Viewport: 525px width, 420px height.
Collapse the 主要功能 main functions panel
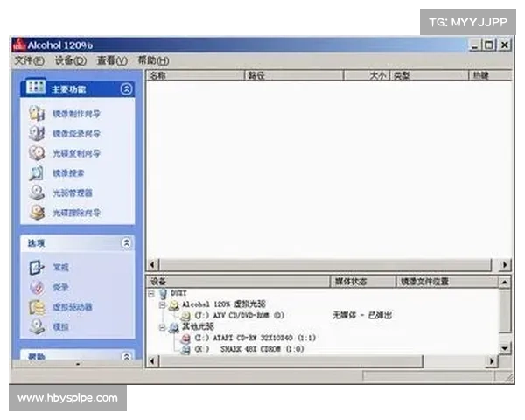(x=126, y=88)
